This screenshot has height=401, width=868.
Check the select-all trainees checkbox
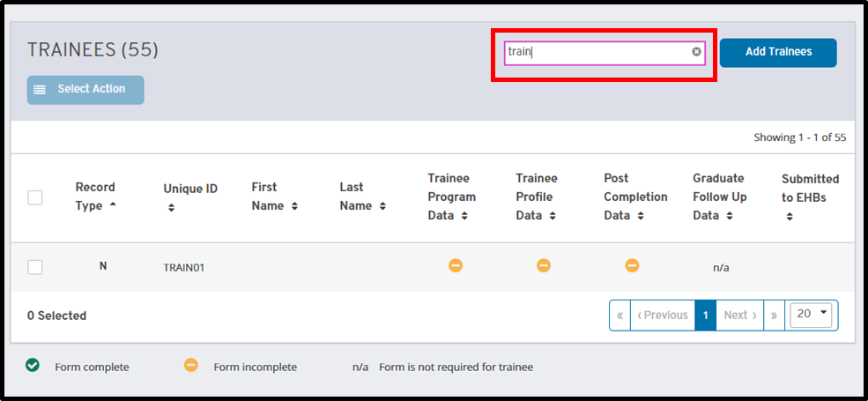(35, 197)
